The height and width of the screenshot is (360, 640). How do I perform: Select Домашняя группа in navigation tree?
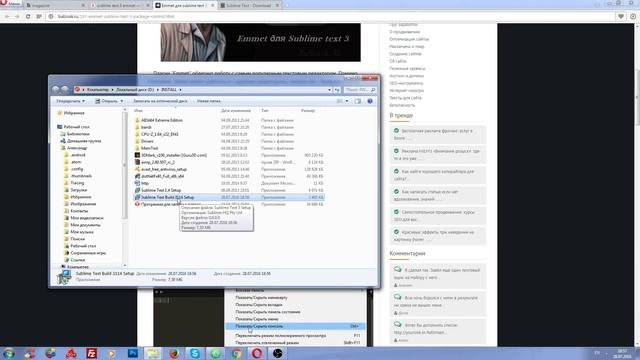click(x=84, y=141)
